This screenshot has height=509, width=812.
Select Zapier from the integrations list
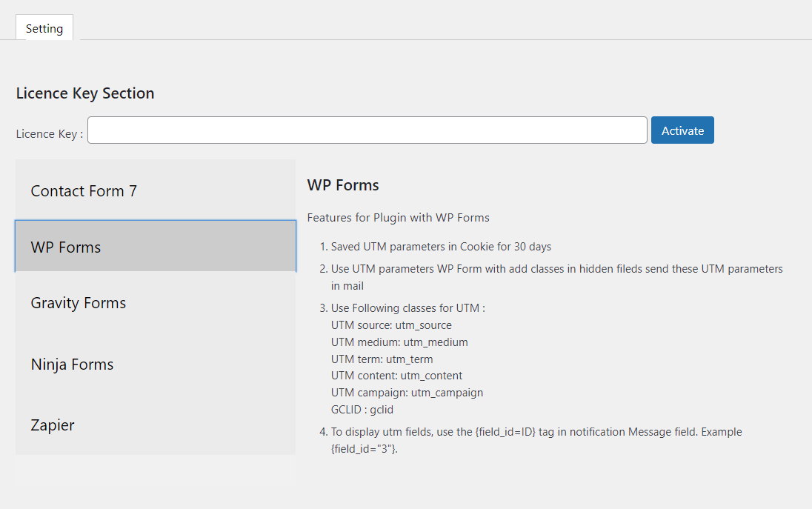(52, 425)
